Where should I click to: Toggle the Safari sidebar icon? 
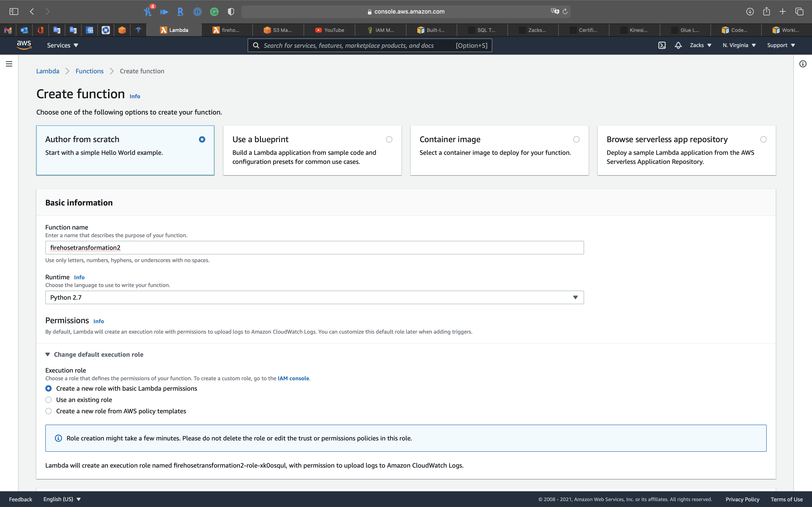click(14, 11)
